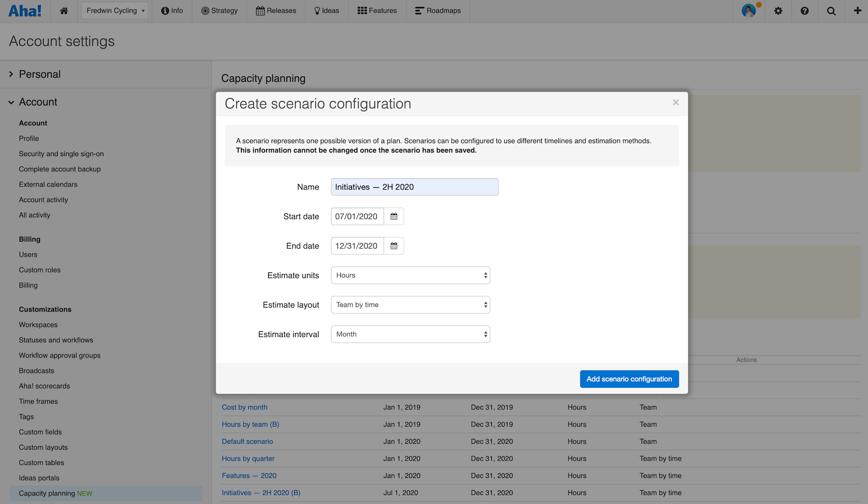Close the Create scenario configuration dialog

(675, 102)
